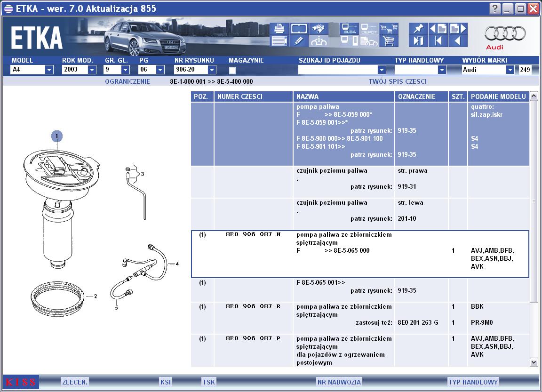Open the NR RYSUNKU dropdown showing 906-20
Viewport: 542px width, 392px height.
click(x=212, y=70)
